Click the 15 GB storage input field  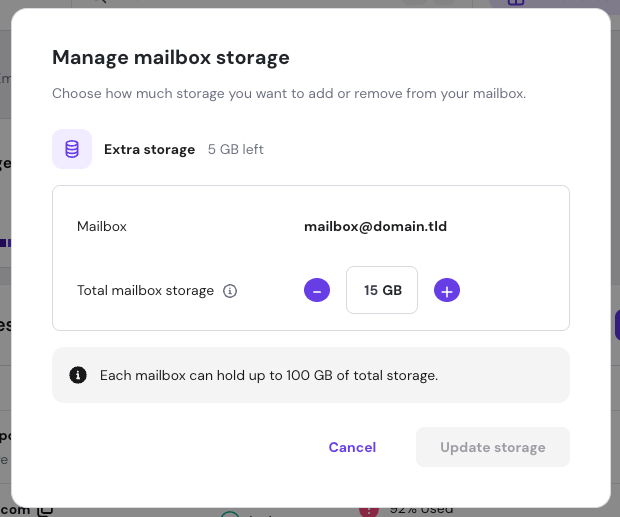click(x=382, y=290)
